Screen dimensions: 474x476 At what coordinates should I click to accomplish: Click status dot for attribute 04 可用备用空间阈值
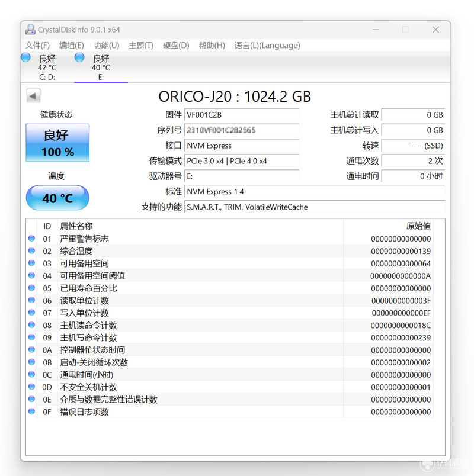[x=31, y=275]
